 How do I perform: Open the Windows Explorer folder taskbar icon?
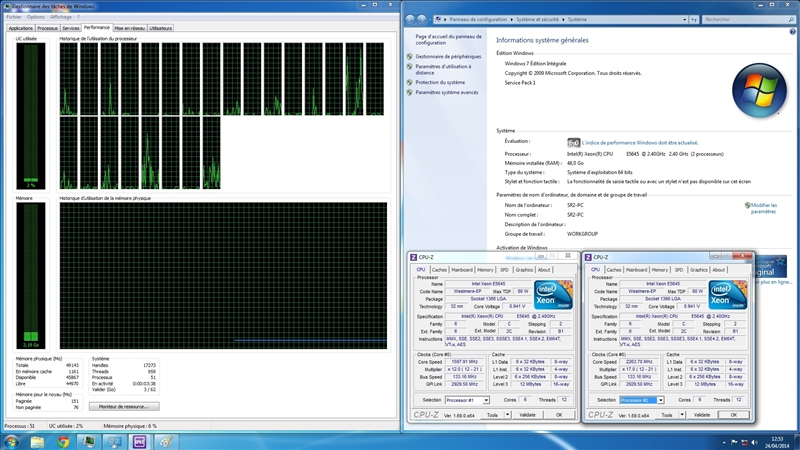point(38,441)
